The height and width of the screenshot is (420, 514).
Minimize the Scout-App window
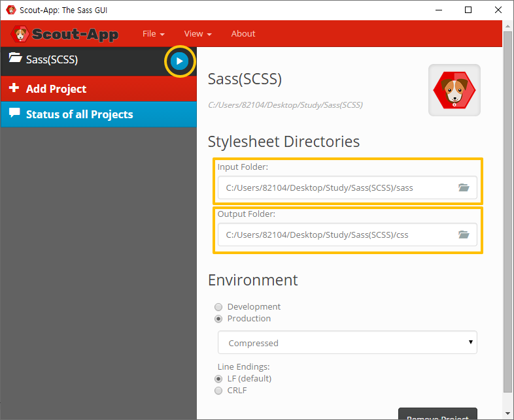click(439, 10)
